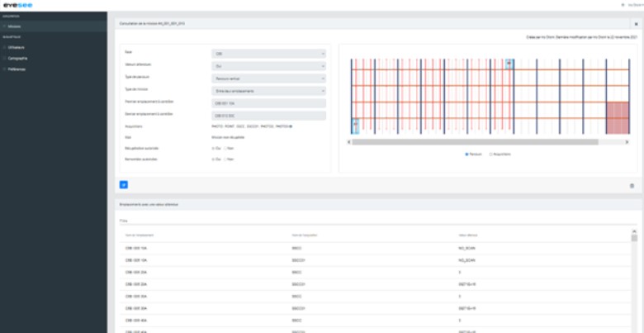Click the right arrow of the rack map scrollbar
This screenshot has width=644, height=333.
pos(627,142)
